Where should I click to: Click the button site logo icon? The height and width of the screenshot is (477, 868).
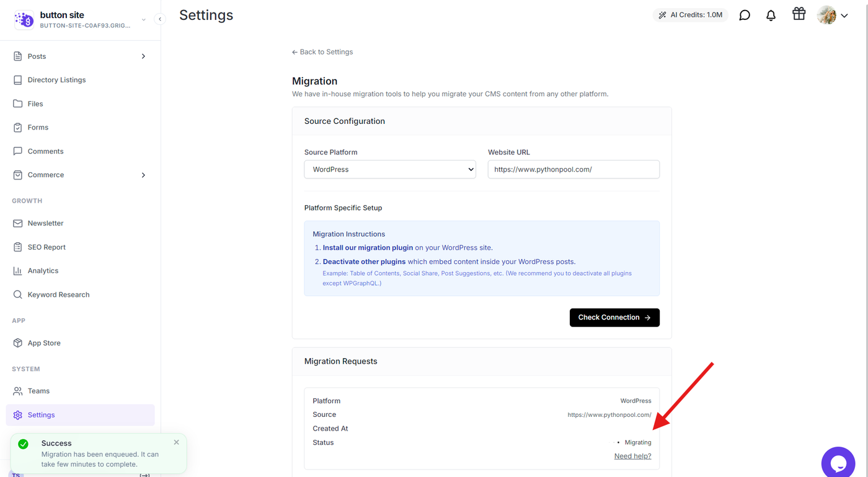[24, 20]
